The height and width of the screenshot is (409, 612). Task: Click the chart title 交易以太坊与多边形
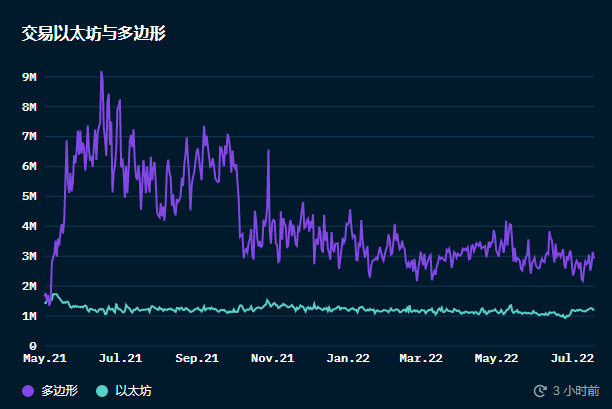click(93, 33)
